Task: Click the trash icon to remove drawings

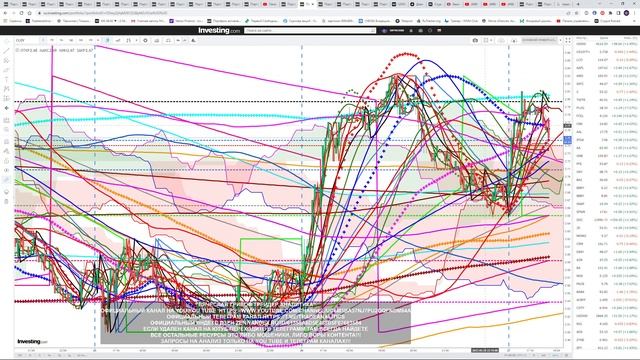Action: (6, 201)
